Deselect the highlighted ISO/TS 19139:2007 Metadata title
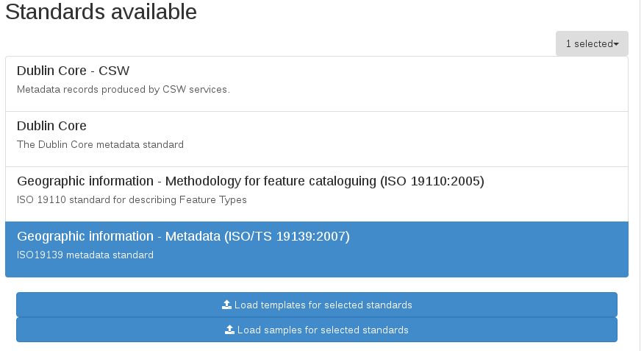Viewport: 644px width, 351px height. pos(183,236)
